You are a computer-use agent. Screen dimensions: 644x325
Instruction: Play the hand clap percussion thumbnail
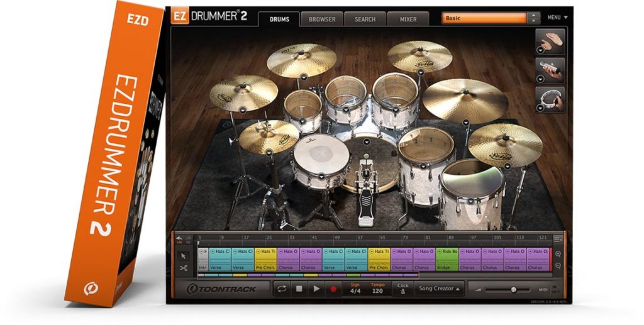[x=550, y=41]
